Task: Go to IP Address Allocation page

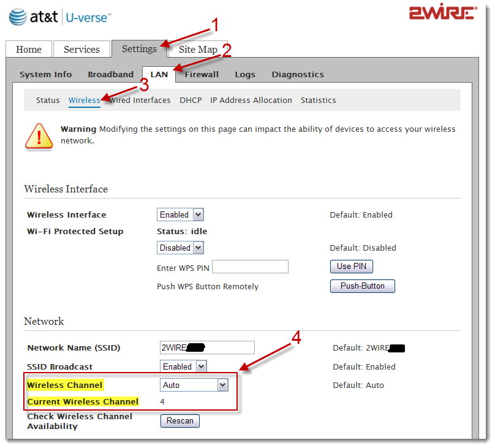Action: 251,101
